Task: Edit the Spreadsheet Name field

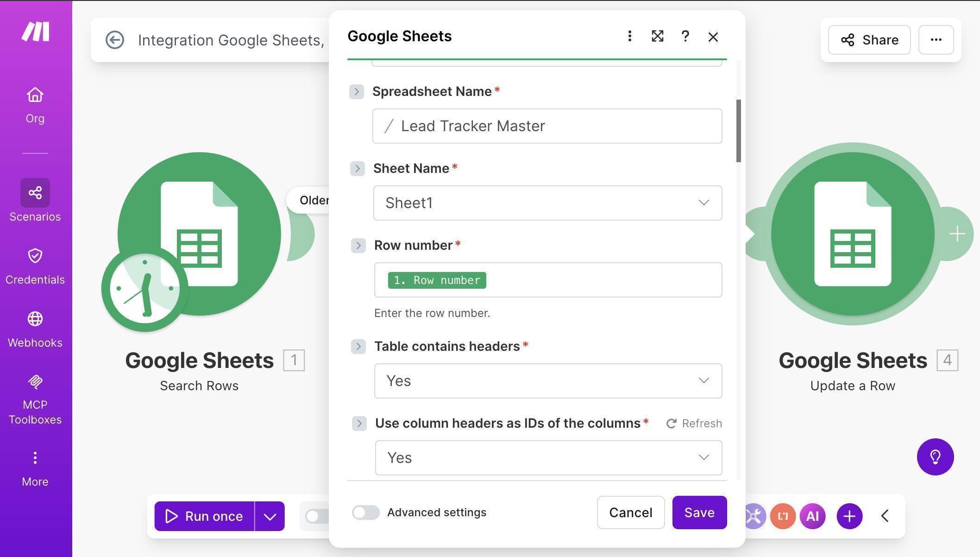Action: (x=547, y=126)
